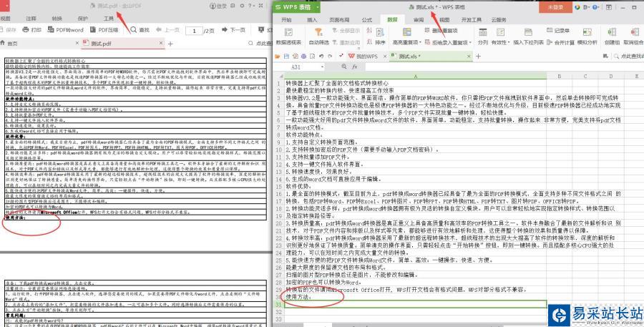Switch to the 开发工具 ribbon tab
This screenshot has height=327, width=644.
[x=471, y=20]
